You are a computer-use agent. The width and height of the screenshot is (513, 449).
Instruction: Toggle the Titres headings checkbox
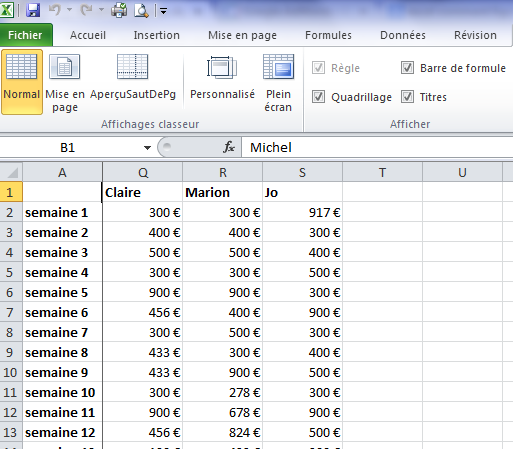click(x=407, y=97)
